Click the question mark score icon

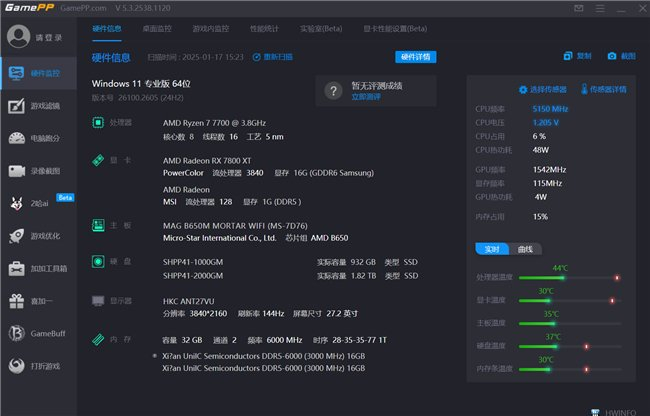coord(333,91)
